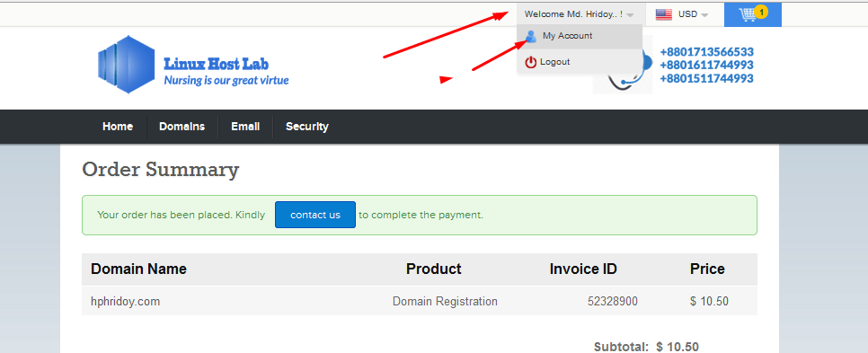This screenshot has height=353, width=868.
Task: Click the red Logout power icon
Action: (x=531, y=62)
